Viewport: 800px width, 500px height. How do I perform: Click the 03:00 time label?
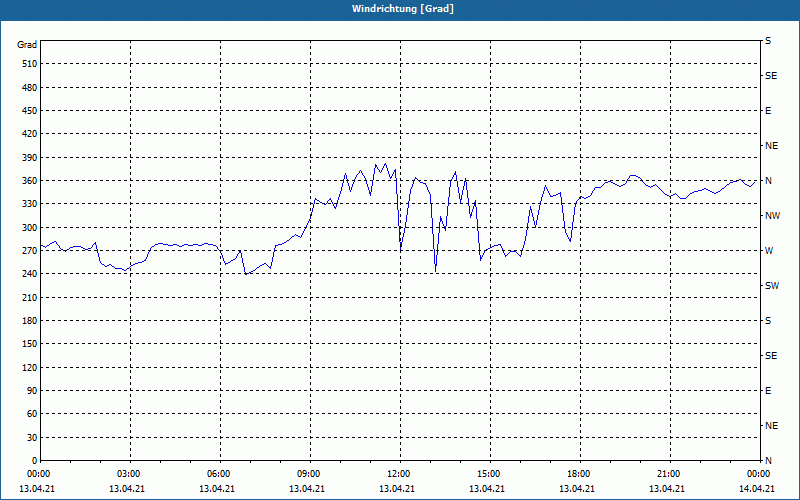(130, 474)
